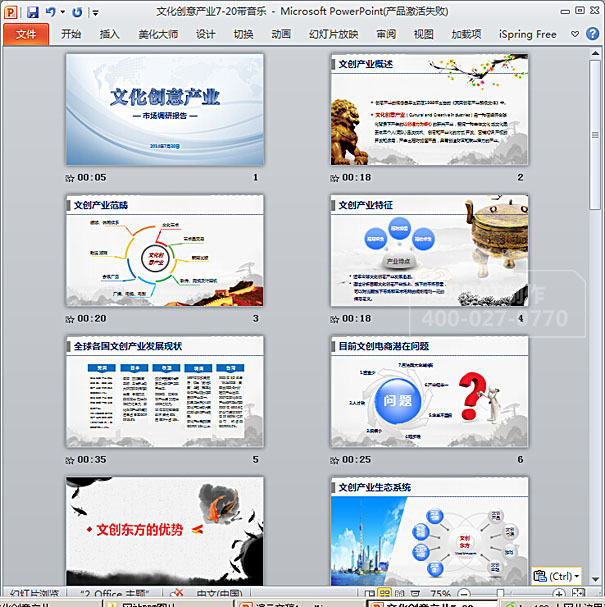The width and height of the screenshot is (605, 607).
Task: Click the transition star icon under slide 4
Action: coord(335,318)
